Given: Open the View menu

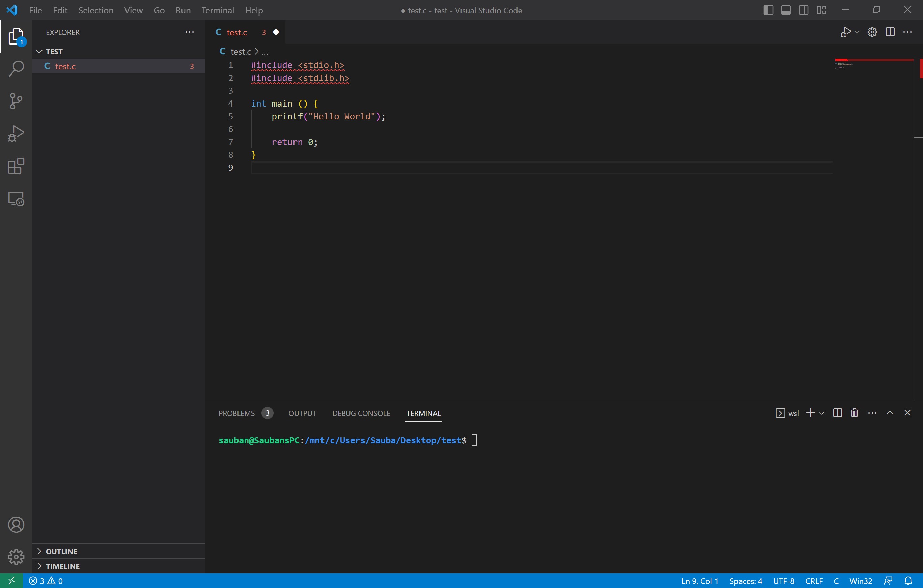Looking at the screenshot, I should 133,10.
